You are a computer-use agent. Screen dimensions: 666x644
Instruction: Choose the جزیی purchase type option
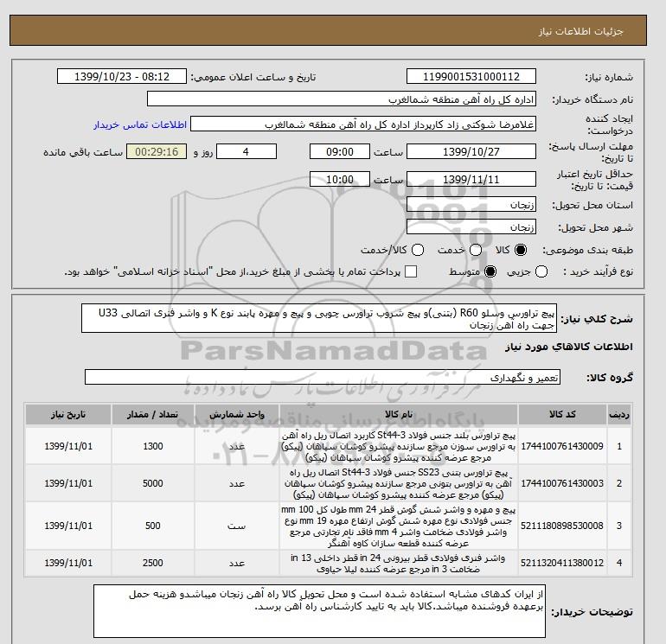(541, 271)
